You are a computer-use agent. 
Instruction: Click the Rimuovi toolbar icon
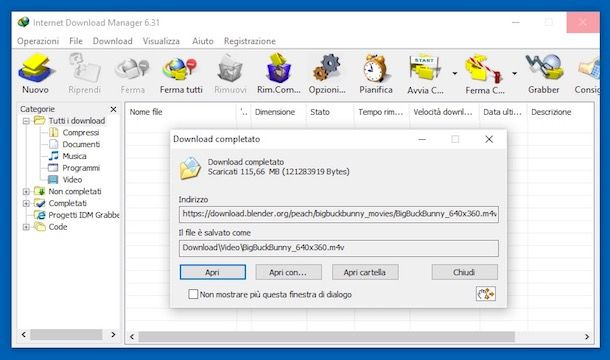coord(230,68)
